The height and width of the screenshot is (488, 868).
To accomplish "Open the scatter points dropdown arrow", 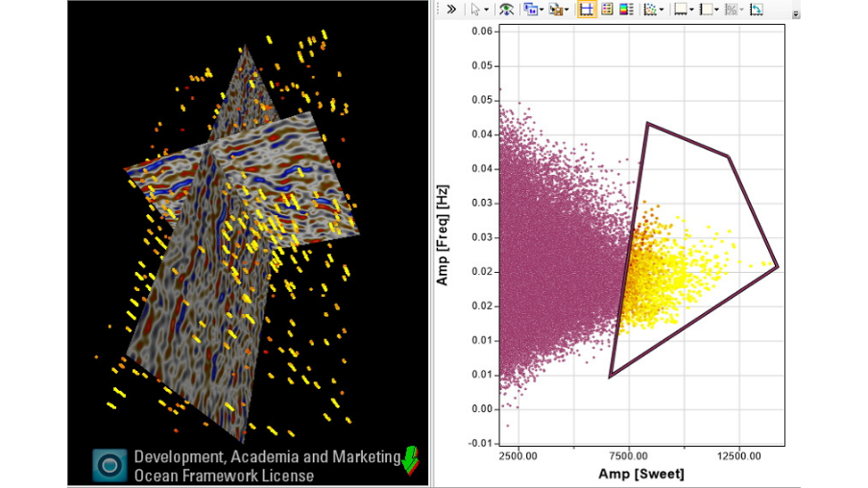I will (662, 11).
